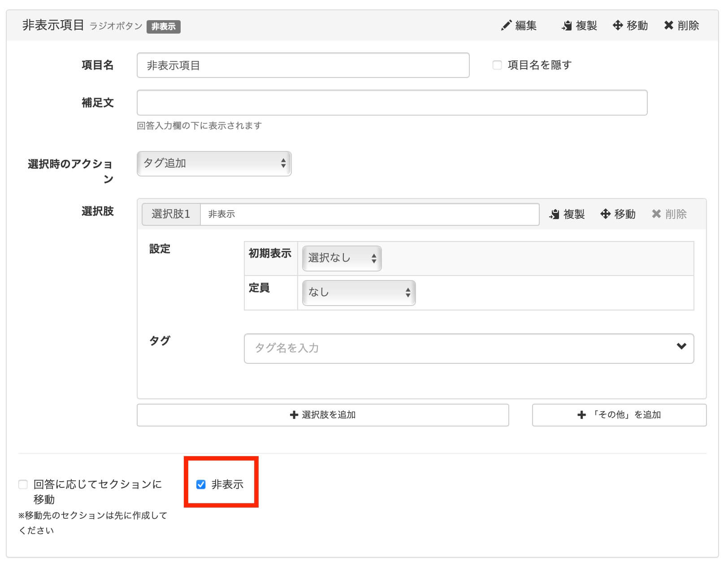Click the pencil edit icon in header
The width and height of the screenshot is (728, 569).
pyautogui.click(x=506, y=26)
